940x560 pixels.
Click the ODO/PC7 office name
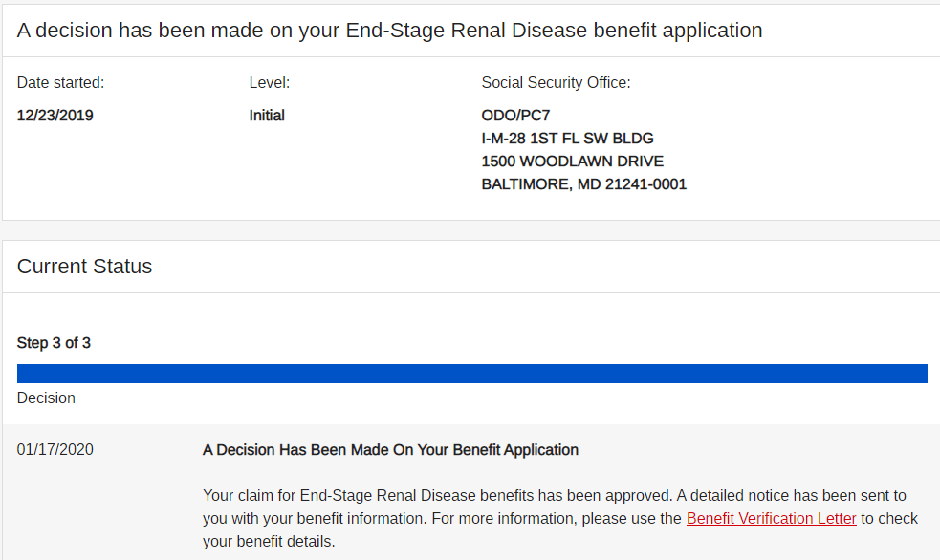(x=515, y=116)
